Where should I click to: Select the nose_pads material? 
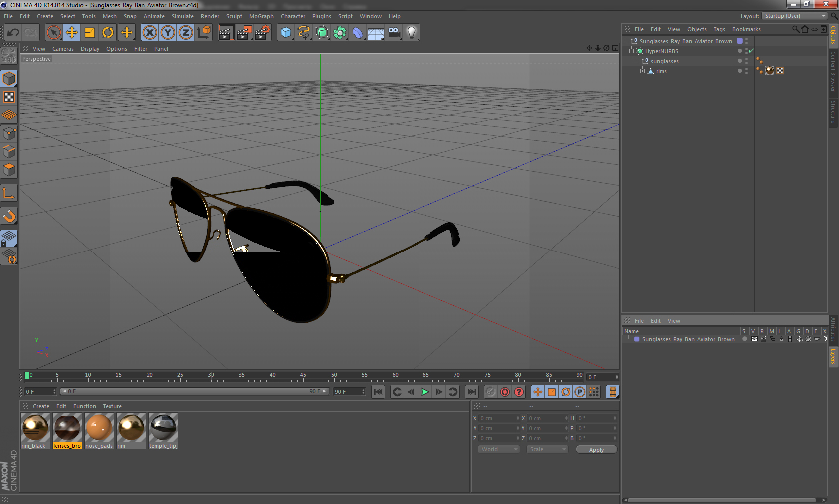[x=99, y=431]
